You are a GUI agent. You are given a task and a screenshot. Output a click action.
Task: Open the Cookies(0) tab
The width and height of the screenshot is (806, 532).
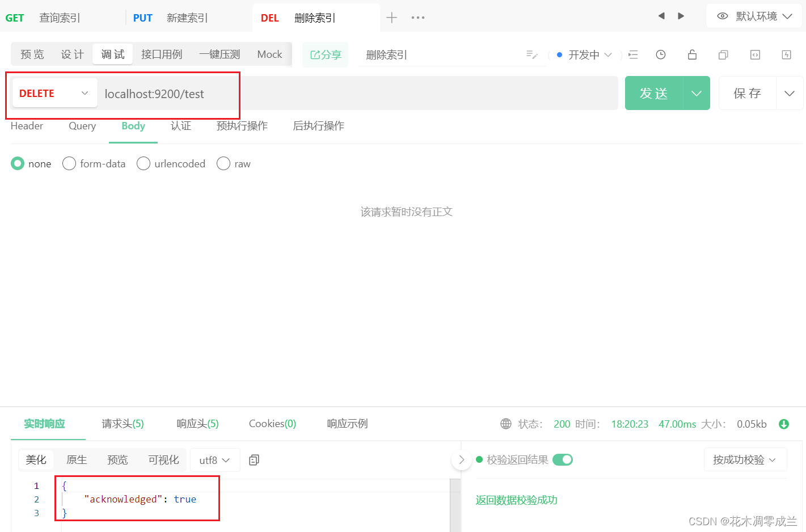[x=272, y=424]
